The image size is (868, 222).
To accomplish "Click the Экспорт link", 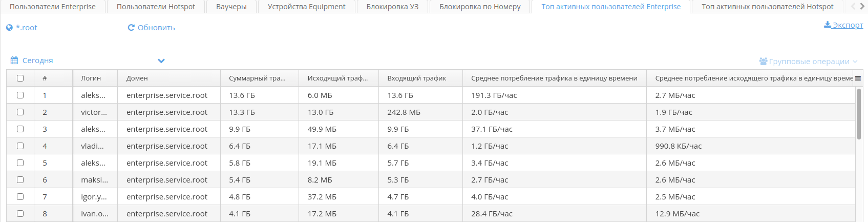I will pyautogui.click(x=848, y=25).
